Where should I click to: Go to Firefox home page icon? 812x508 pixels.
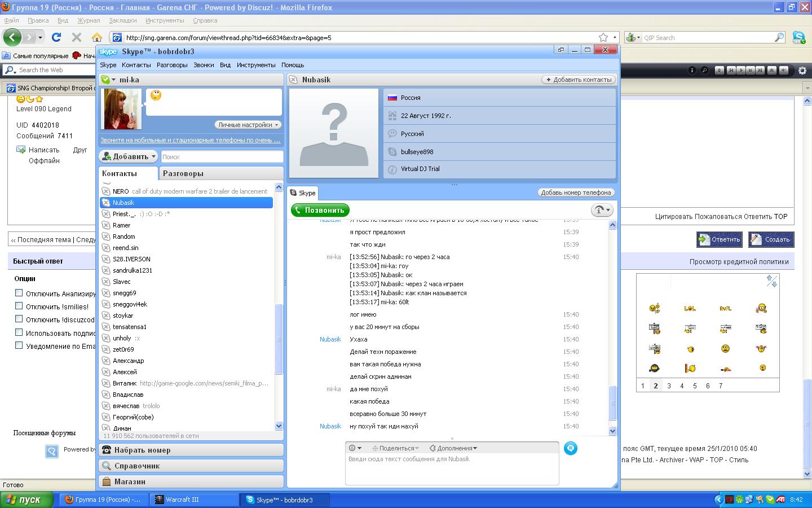tap(97, 37)
